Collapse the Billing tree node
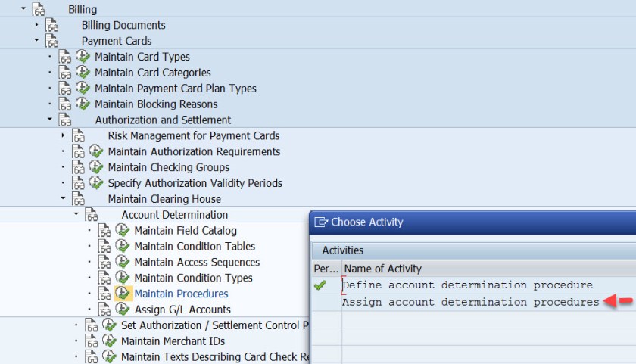The width and height of the screenshot is (636, 364). click(23, 9)
